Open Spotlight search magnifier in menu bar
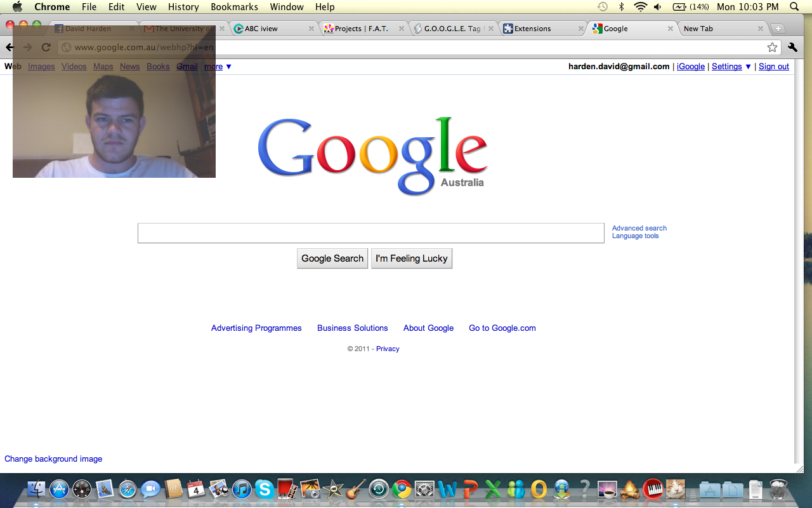This screenshot has width=812, height=508. 794,7
